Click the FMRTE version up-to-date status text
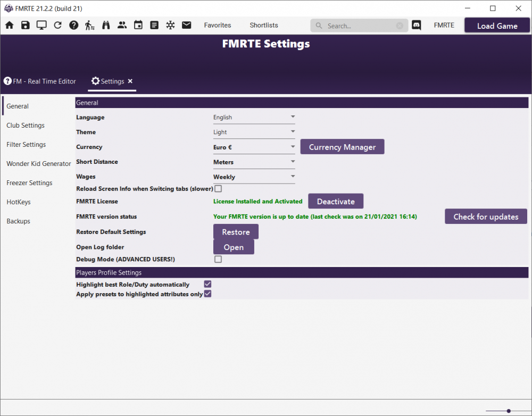 click(315, 217)
